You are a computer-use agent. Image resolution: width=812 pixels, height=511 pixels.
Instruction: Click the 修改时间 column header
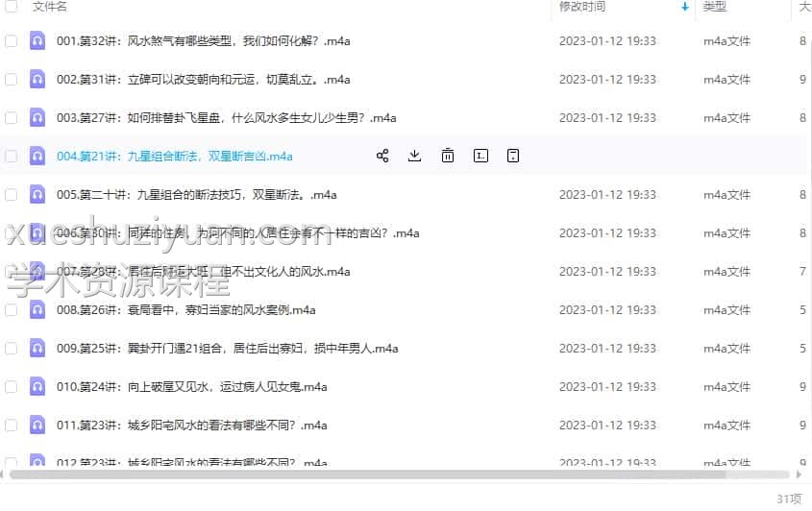582,7
